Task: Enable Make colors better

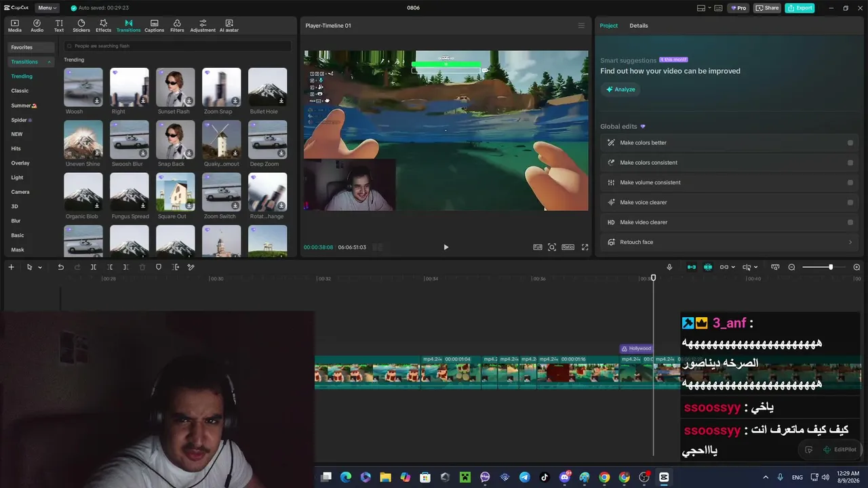Action: pos(850,143)
